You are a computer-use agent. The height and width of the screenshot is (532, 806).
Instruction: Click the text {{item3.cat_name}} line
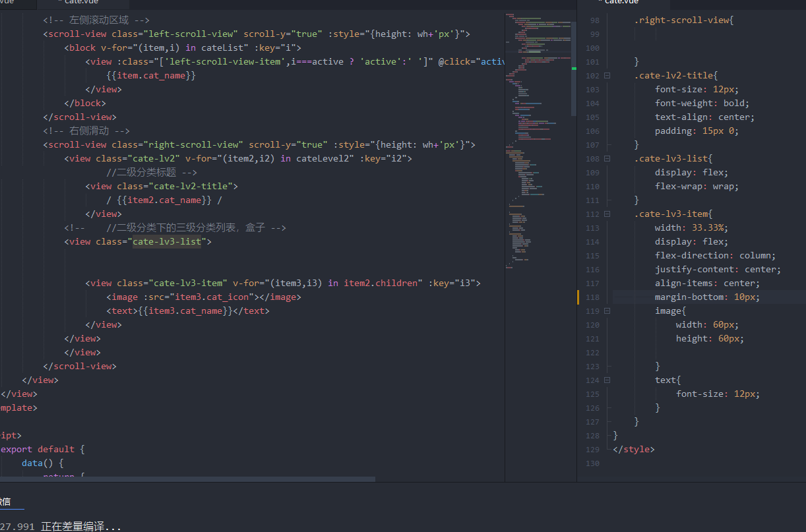[188, 310]
